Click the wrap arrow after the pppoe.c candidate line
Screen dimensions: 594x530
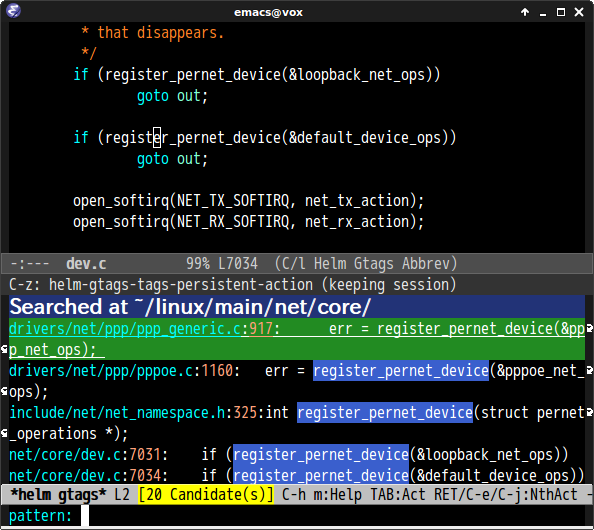pyautogui.click(x=589, y=370)
